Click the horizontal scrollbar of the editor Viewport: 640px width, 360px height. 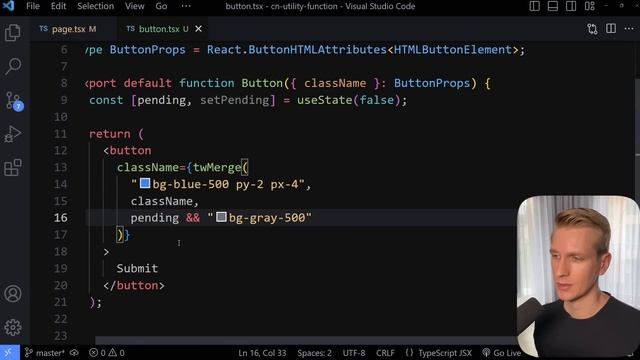point(306,340)
